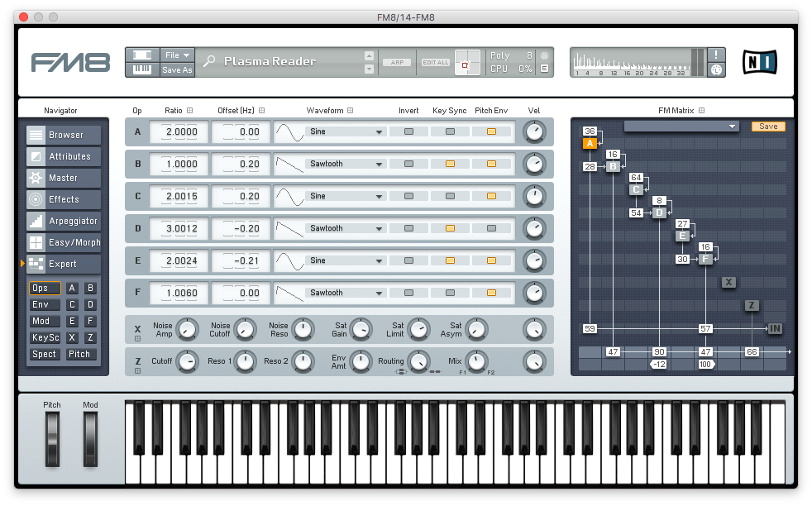
Task: Click Save in the FM Matrix panel
Action: (767, 126)
